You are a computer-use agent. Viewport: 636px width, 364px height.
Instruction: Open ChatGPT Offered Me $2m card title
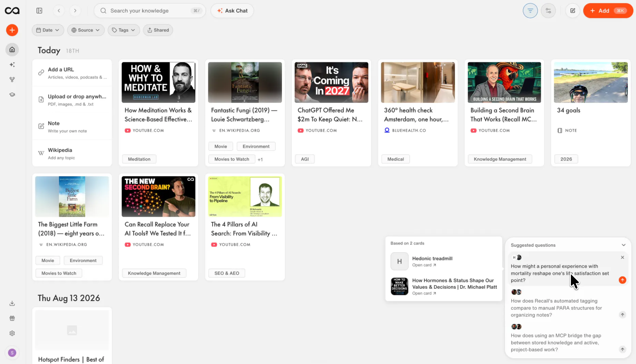(330, 115)
